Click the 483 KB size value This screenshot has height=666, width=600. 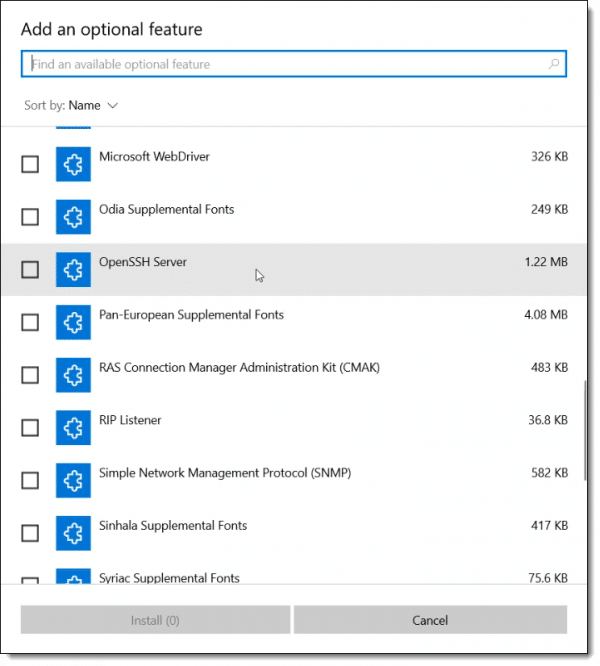tap(549, 367)
